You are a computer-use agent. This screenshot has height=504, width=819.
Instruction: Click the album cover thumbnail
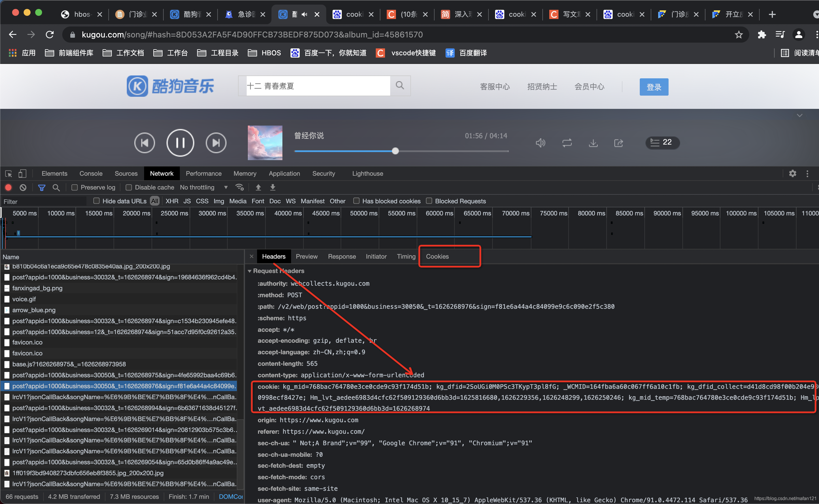[265, 143]
